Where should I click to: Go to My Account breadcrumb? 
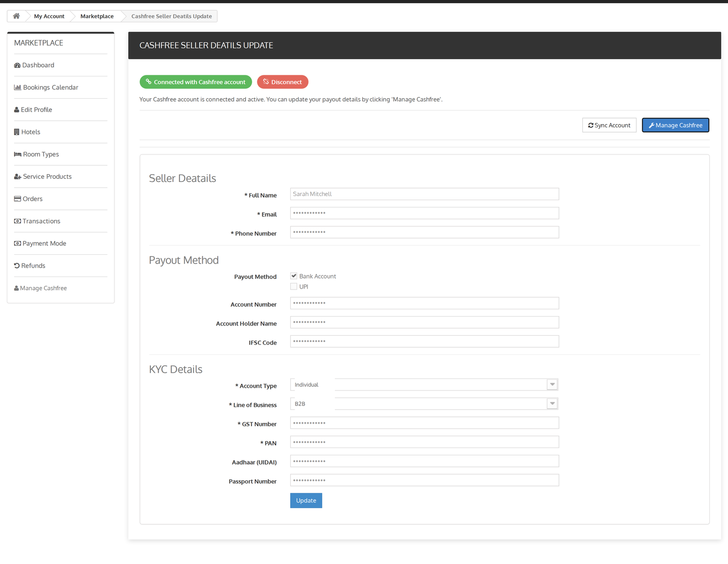pyautogui.click(x=49, y=16)
